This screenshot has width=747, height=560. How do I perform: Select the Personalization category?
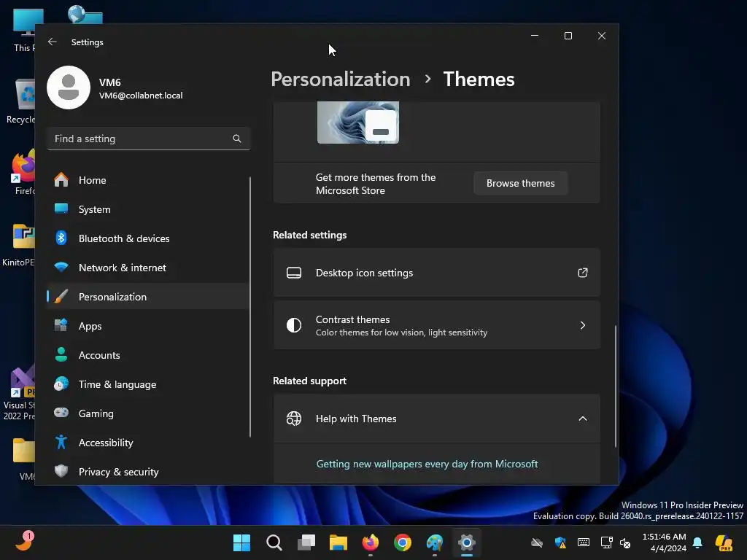coord(147,297)
